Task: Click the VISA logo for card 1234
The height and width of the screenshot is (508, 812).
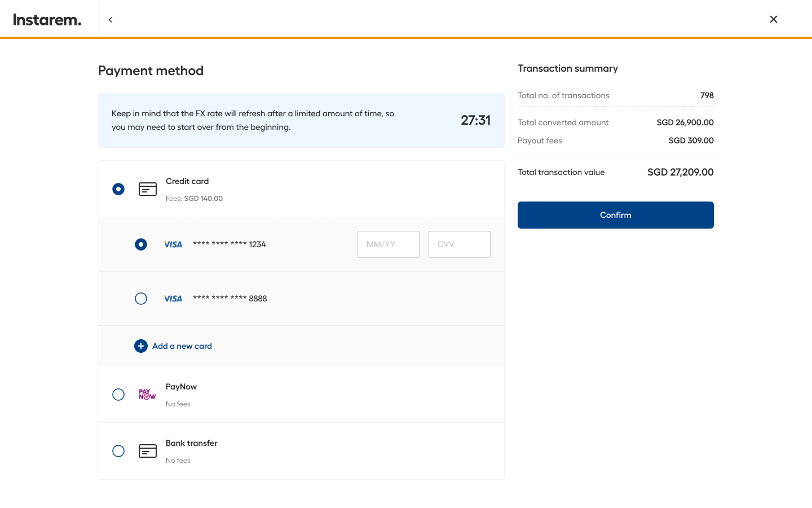Action: tap(173, 244)
